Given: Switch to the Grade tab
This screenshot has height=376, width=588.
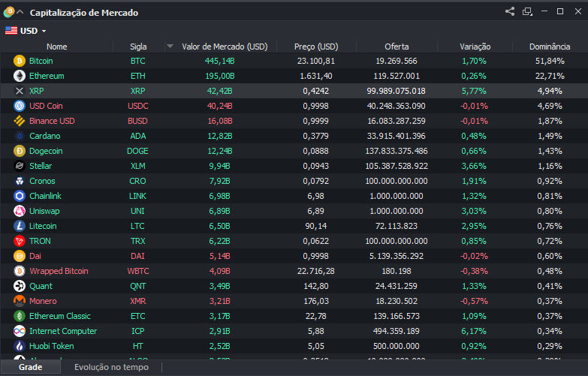Looking at the screenshot, I should coord(30,367).
